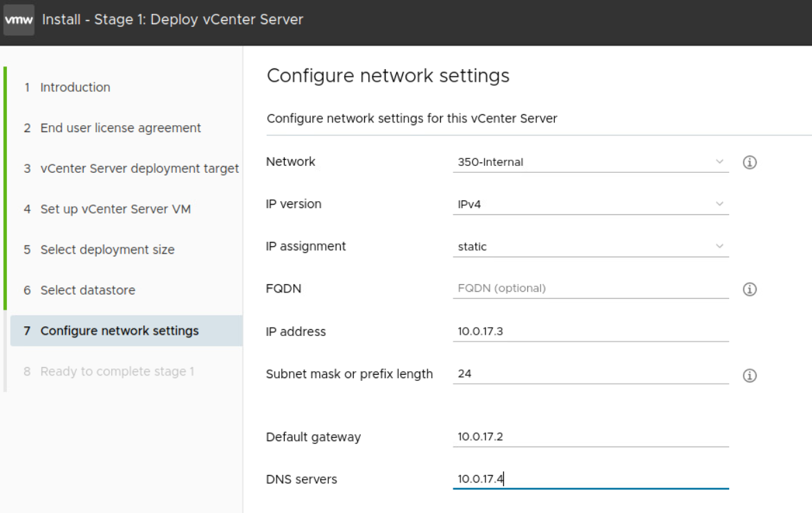Select Configure network settings step

click(119, 330)
